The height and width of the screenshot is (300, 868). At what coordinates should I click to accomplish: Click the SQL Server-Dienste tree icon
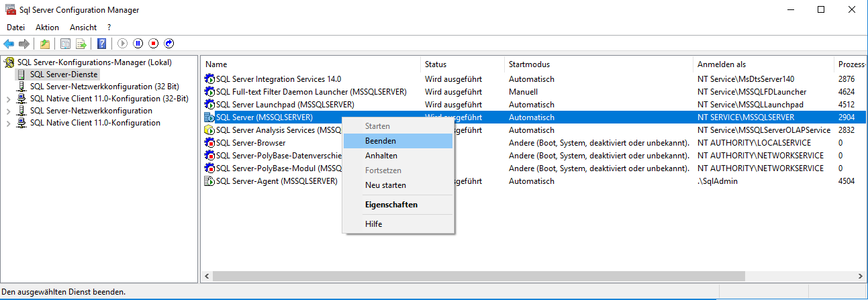coord(22,74)
